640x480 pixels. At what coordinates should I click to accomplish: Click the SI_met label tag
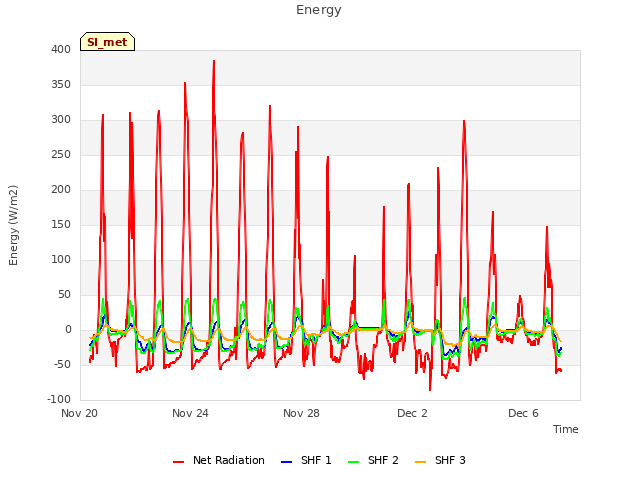[107, 42]
